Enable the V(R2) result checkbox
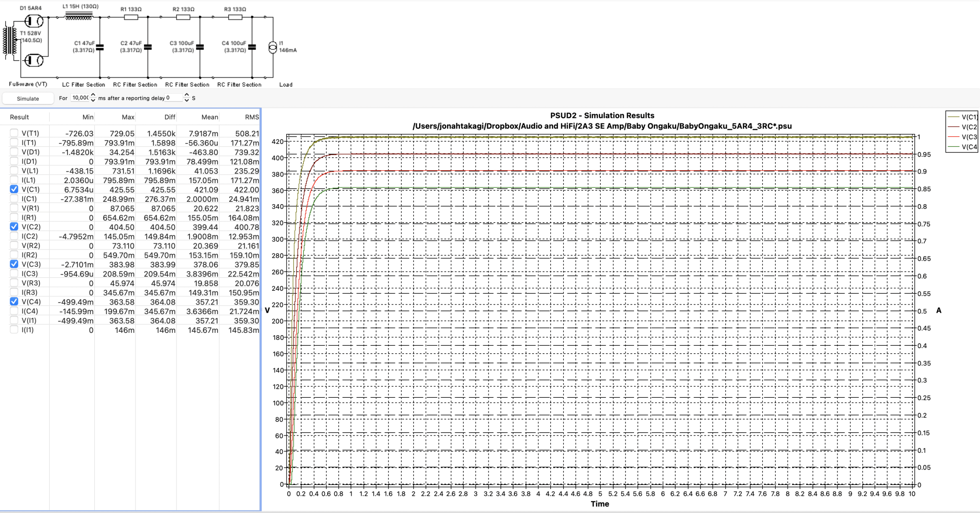 click(x=14, y=246)
